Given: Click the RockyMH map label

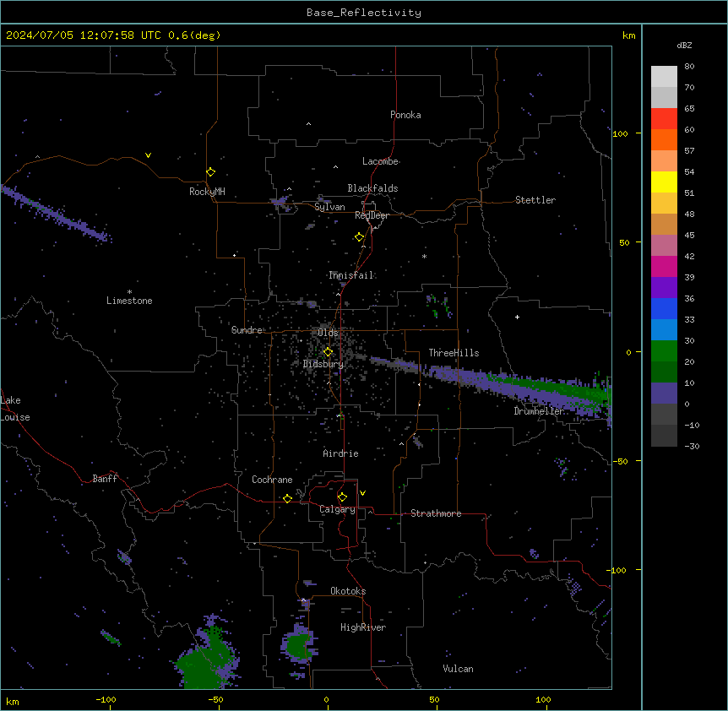Looking at the screenshot, I should tap(207, 192).
